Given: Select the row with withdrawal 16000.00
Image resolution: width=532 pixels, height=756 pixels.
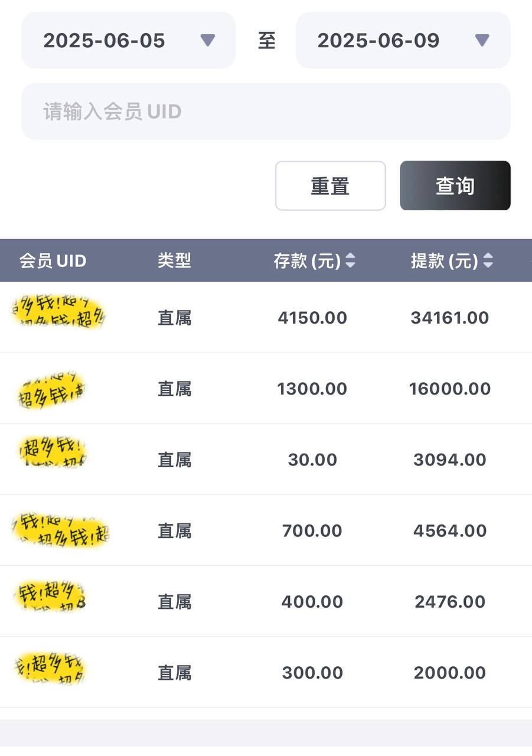Looking at the screenshot, I should (x=266, y=389).
